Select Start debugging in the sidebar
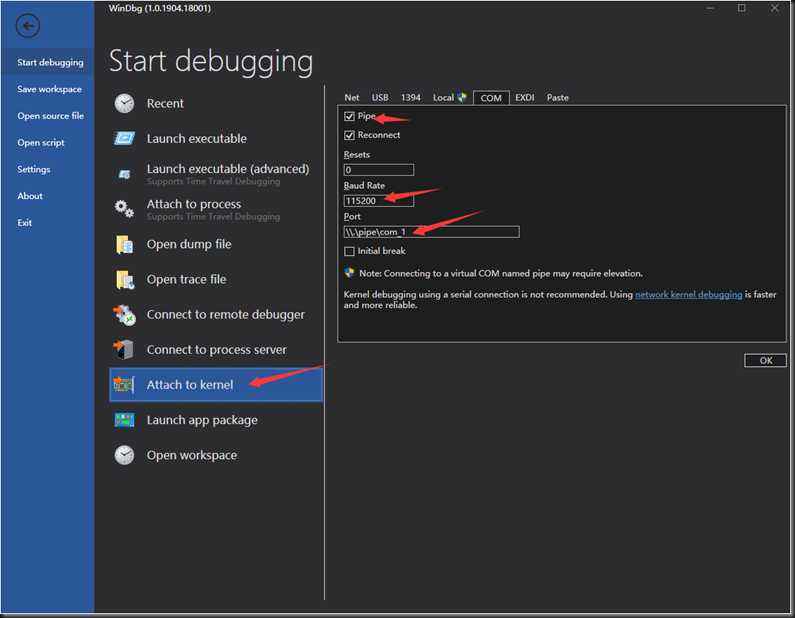Image resolution: width=795 pixels, height=618 pixels. pos(50,62)
